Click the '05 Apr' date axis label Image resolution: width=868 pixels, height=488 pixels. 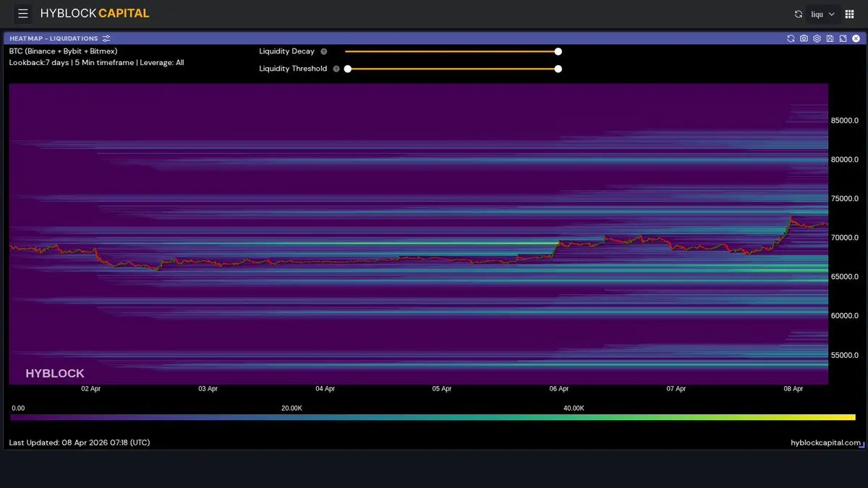click(x=442, y=389)
